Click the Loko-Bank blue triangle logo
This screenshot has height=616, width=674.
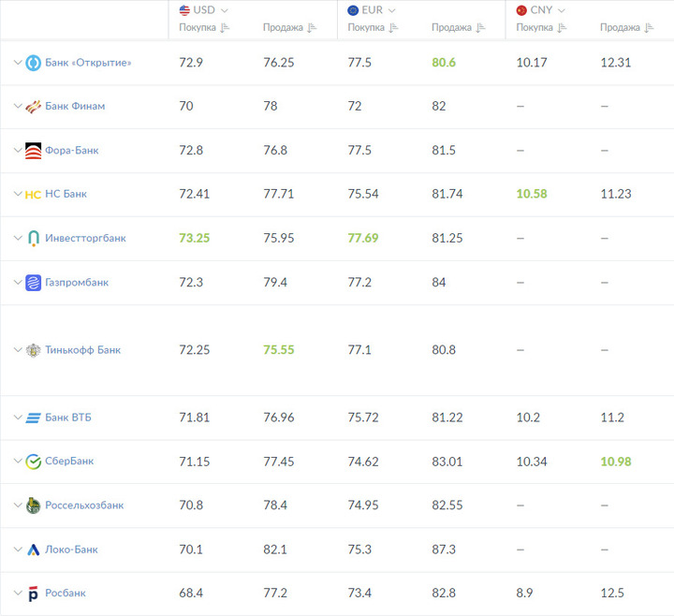[33, 550]
